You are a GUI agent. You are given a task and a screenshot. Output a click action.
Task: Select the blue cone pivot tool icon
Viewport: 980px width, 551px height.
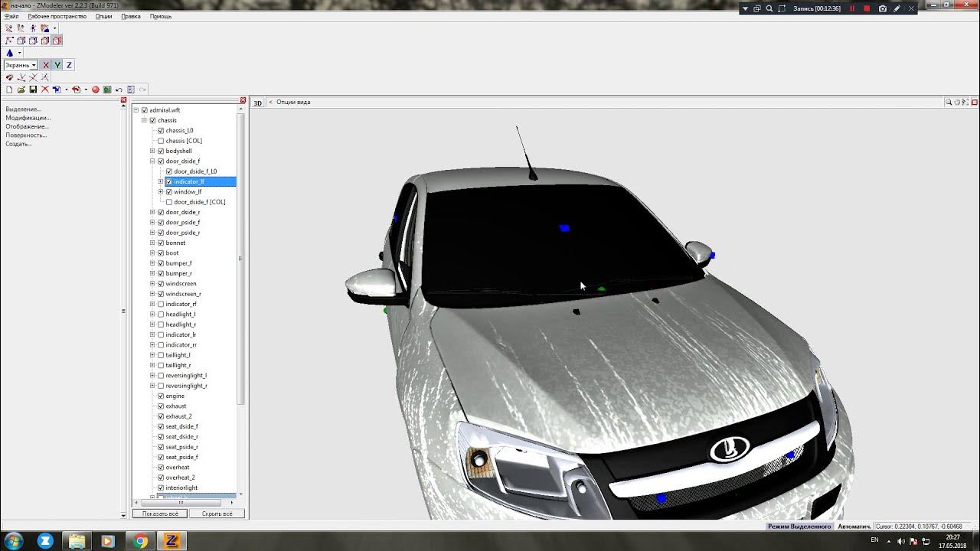point(9,53)
